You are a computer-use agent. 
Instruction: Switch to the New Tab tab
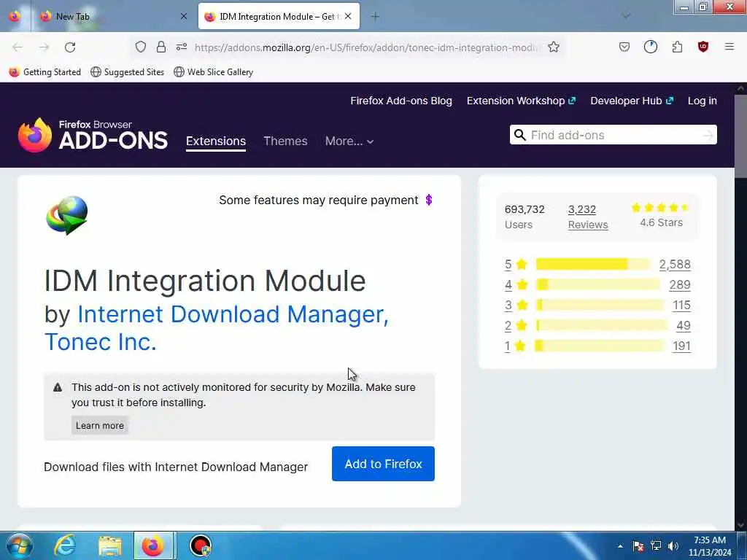(112, 16)
